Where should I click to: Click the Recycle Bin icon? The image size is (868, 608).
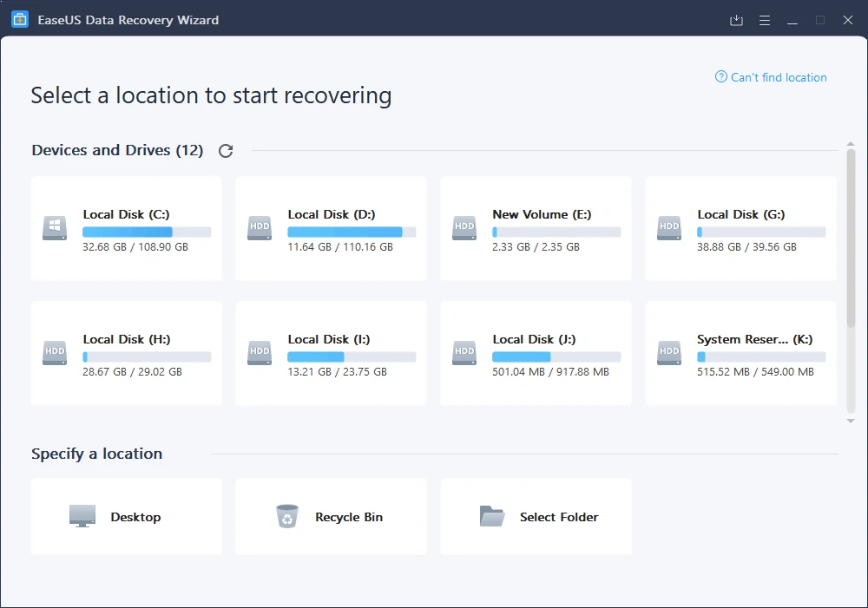286,515
